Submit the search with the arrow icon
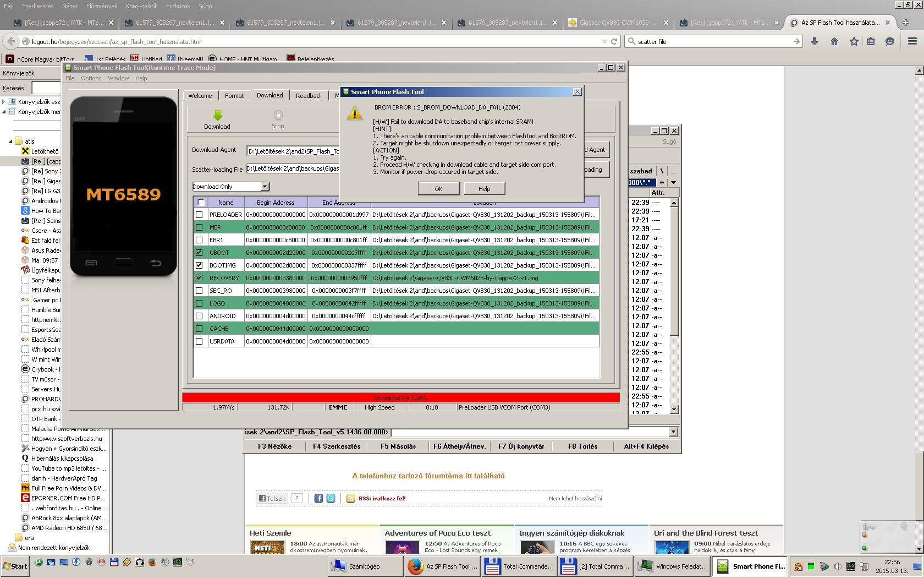924x578 pixels. (797, 41)
